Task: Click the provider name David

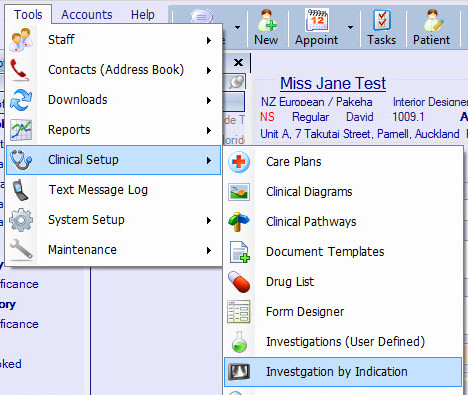Action: [x=360, y=117]
